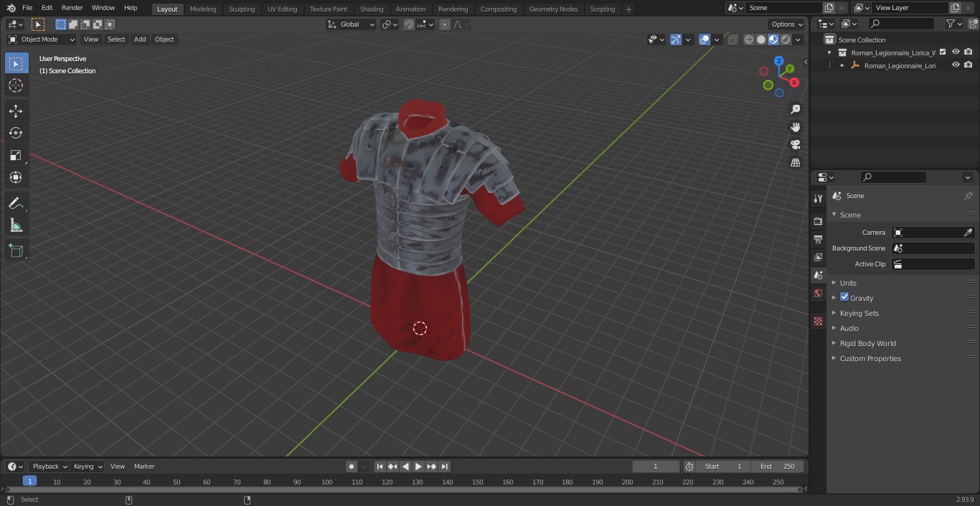Expand the Custom Properties panel
The height and width of the screenshot is (506, 980).
point(870,358)
